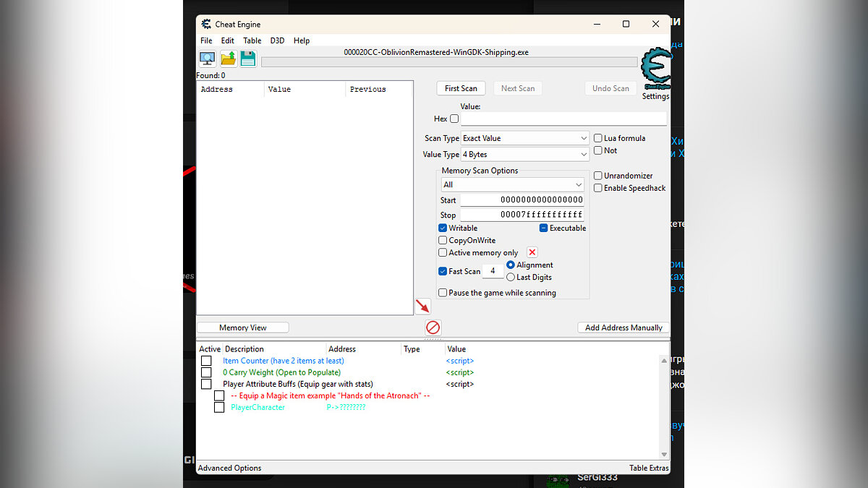The image size is (868, 488).
Task: Open Cheat Engine Settings logo icon
Action: [x=655, y=69]
